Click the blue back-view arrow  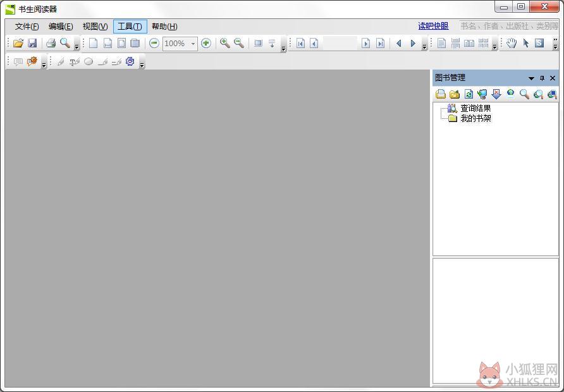(398, 44)
